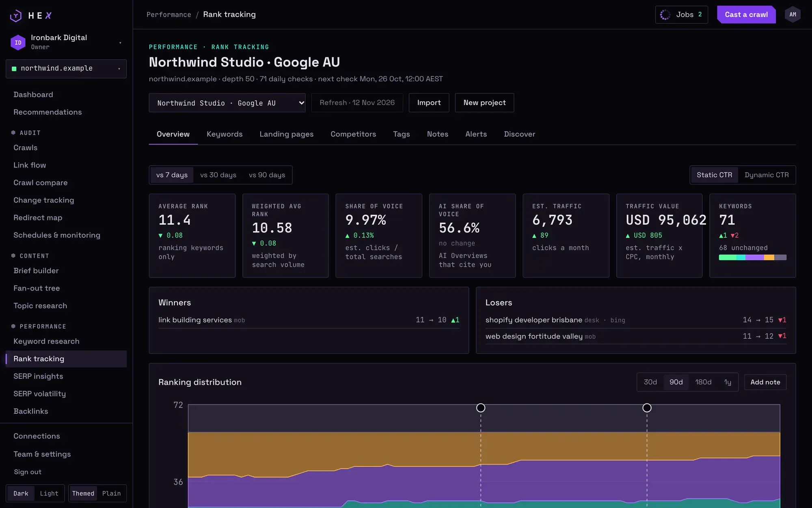Click the Jobs spinner icon

coord(665,15)
